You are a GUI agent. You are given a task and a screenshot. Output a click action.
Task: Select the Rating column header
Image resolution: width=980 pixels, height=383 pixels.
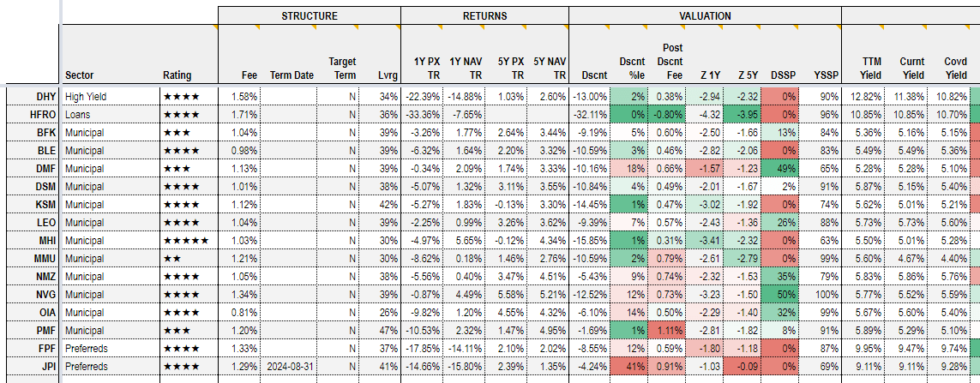click(x=177, y=75)
